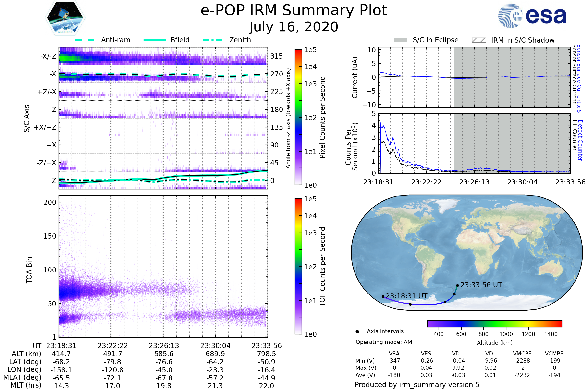Click the Axis intervals black dot marker
Screen dimensions: 588x392
click(x=357, y=331)
